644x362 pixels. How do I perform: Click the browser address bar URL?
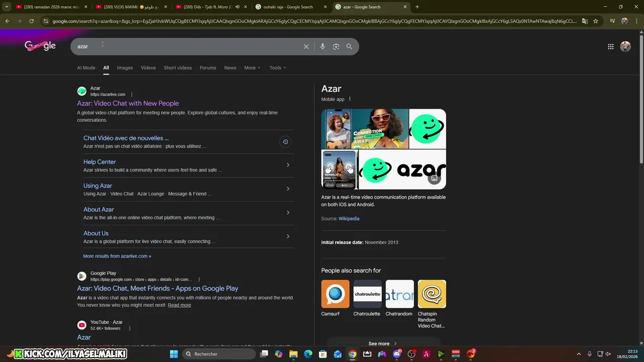(314, 21)
